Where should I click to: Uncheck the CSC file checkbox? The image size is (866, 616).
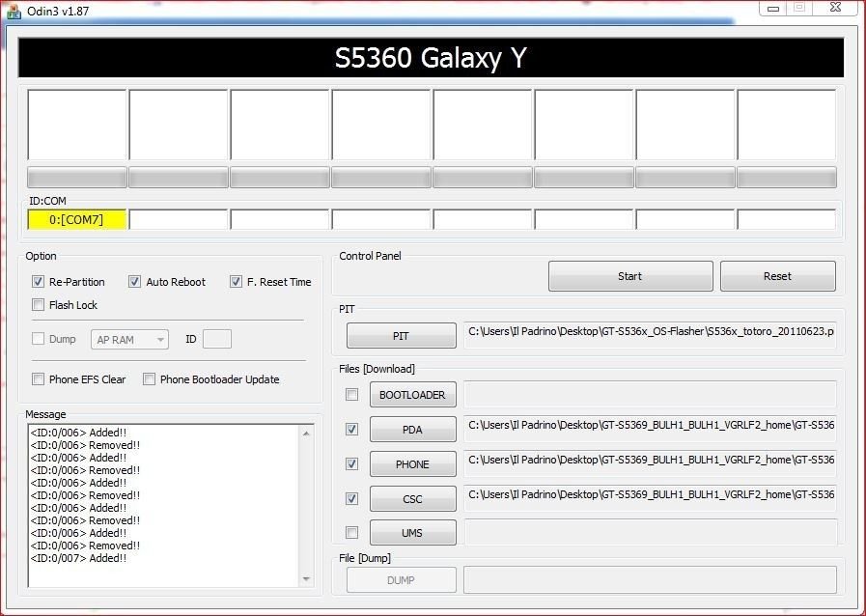click(x=351, y=499)
